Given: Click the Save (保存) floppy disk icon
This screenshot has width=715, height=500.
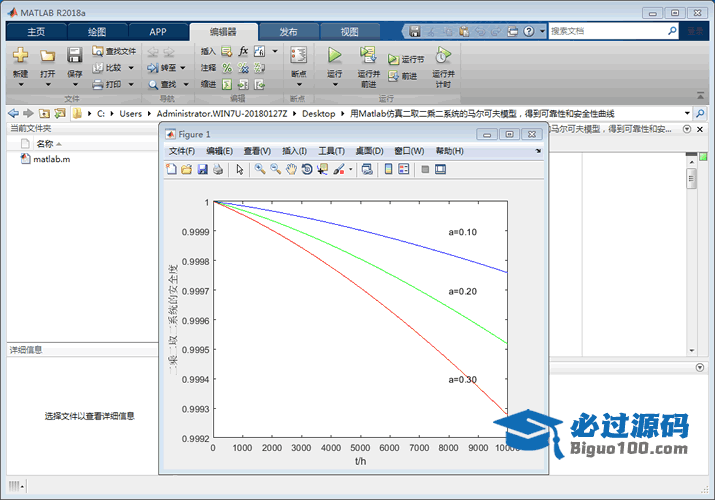Looking at the screenshot, I should [x=75, y=56].
